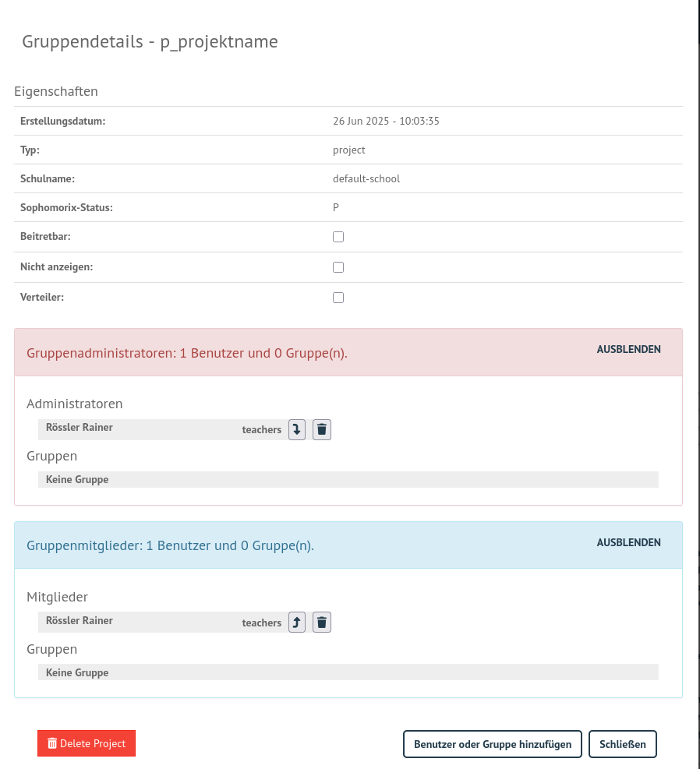This screenshot has height=769, width=700.
Task: Click Keine Gruppe row under Administratoren
Action: (x=348, y=480)
